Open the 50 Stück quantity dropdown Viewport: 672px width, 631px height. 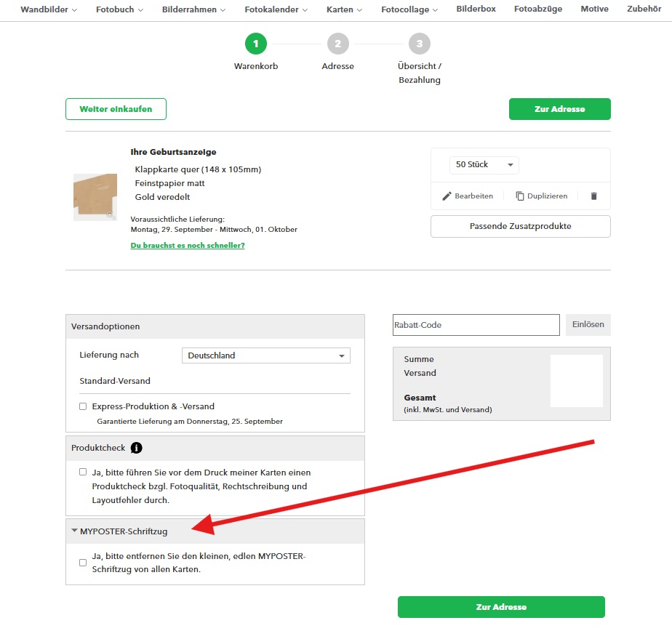pos(484,165)
